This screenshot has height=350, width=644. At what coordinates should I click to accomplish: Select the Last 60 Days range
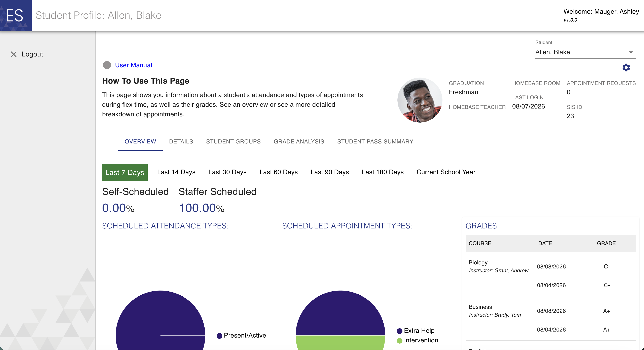pos(279,172)
